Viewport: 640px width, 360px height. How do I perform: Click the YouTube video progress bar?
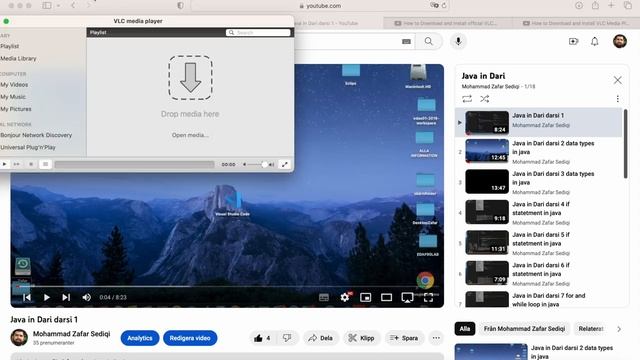click(227, 287)
